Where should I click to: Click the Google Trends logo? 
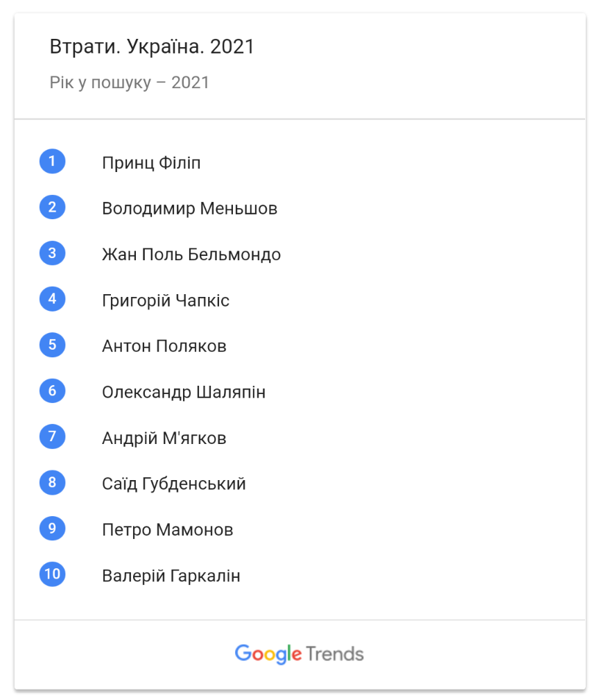[299, 654]
